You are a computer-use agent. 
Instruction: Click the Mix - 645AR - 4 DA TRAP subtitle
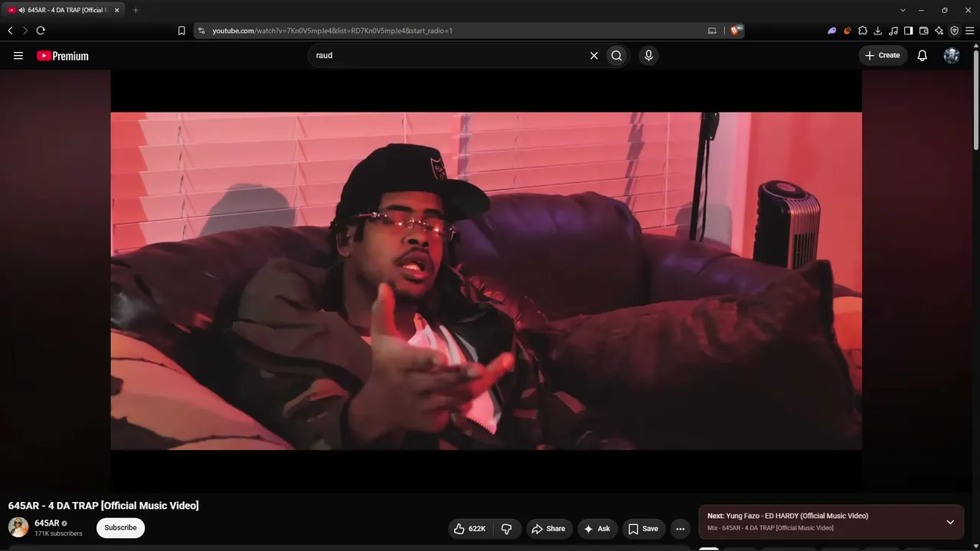tap(770, 528)
